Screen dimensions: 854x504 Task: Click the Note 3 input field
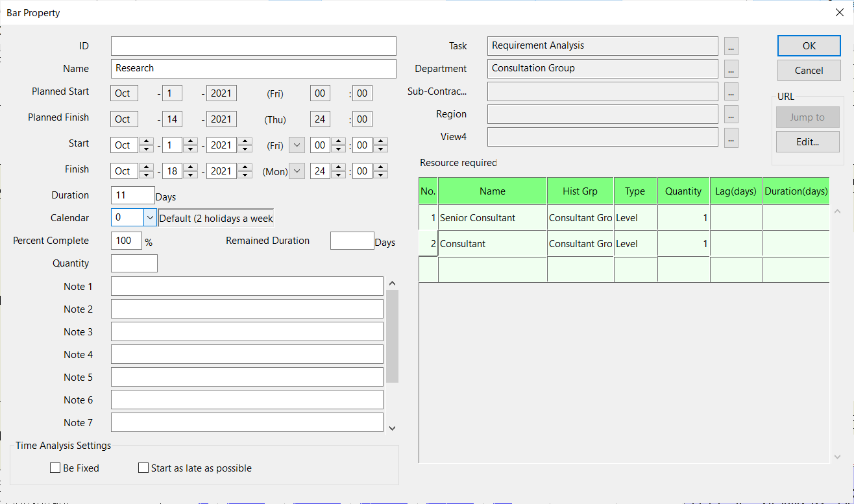pyautogui.click(x=247, y=331)
